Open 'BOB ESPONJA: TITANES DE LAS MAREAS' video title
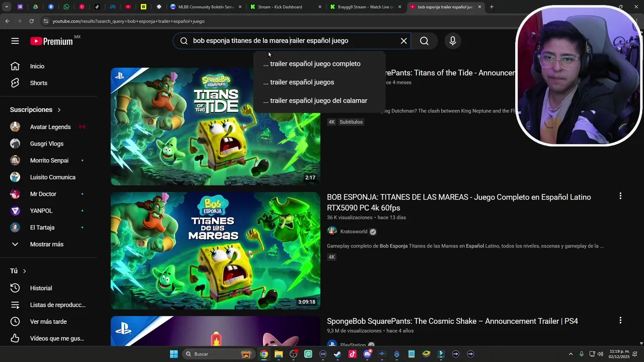 pyautogui.click(x=459, y=202)
